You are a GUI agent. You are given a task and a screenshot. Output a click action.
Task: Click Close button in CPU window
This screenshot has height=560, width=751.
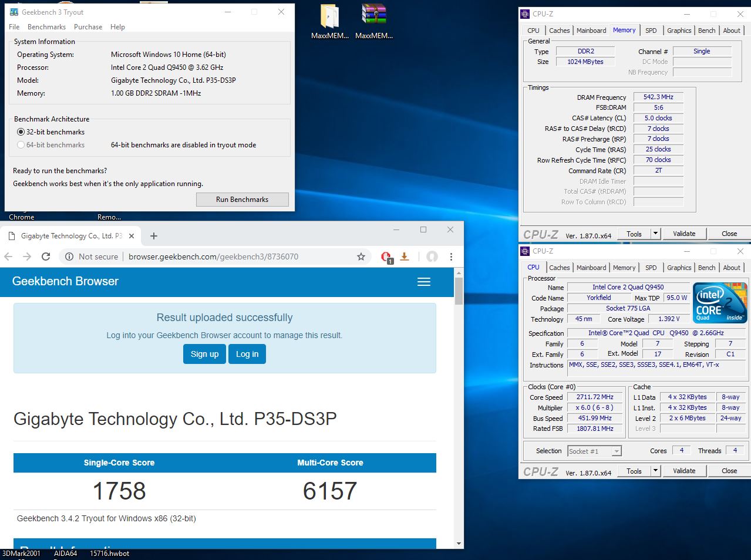click(x=729, y=471)
